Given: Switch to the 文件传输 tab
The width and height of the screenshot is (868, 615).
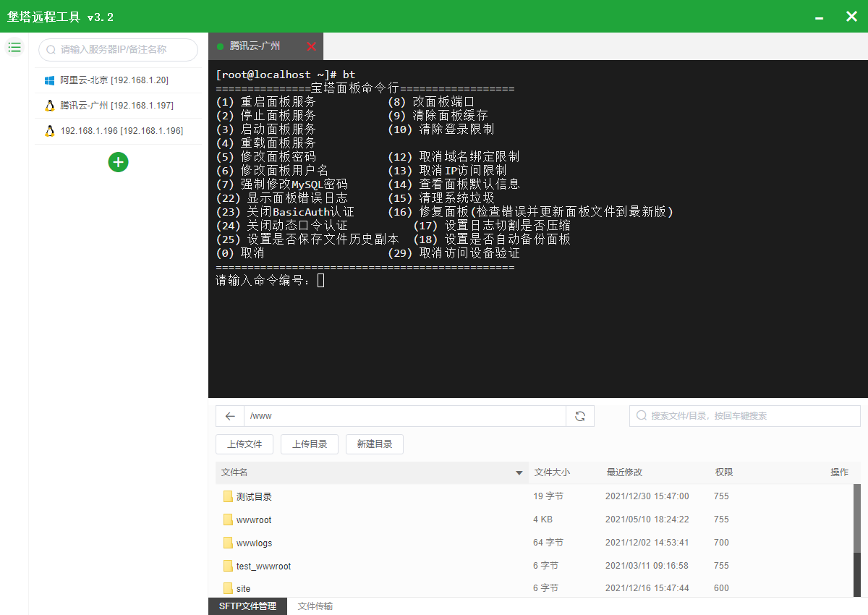Looking at the screenshot, I should (315, 606).
